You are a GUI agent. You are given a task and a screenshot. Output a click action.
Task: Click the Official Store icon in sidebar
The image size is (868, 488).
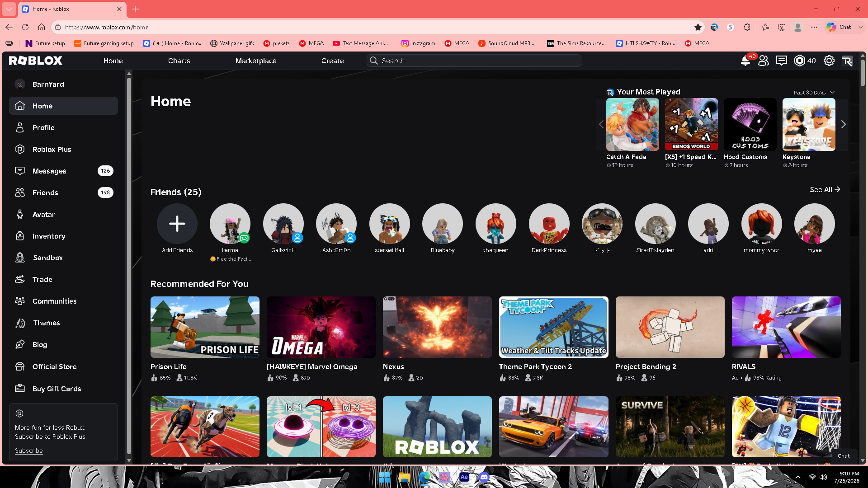[20, 366]
